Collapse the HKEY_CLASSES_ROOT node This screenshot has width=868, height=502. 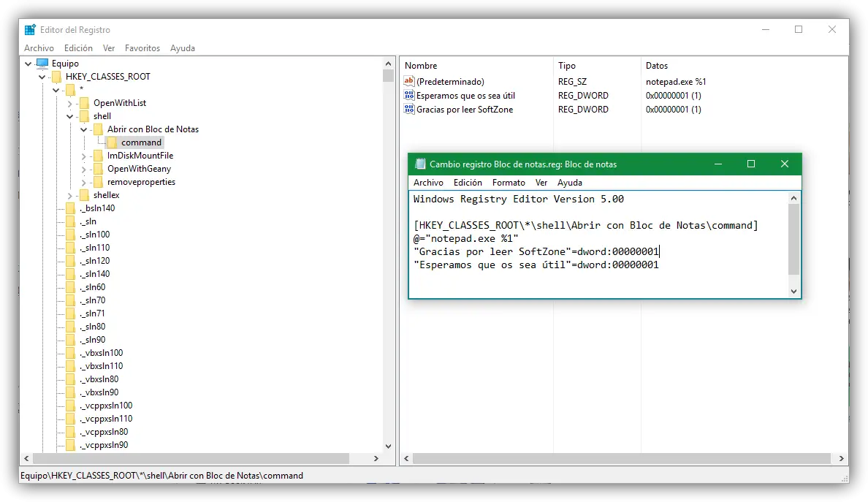pos(42,77)
